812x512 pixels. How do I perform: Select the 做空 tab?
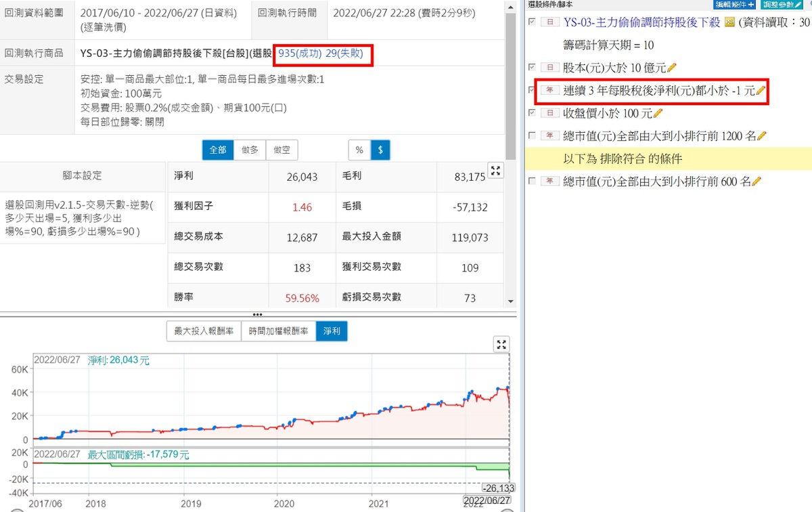pyautogui.click(x=281, y=150)
